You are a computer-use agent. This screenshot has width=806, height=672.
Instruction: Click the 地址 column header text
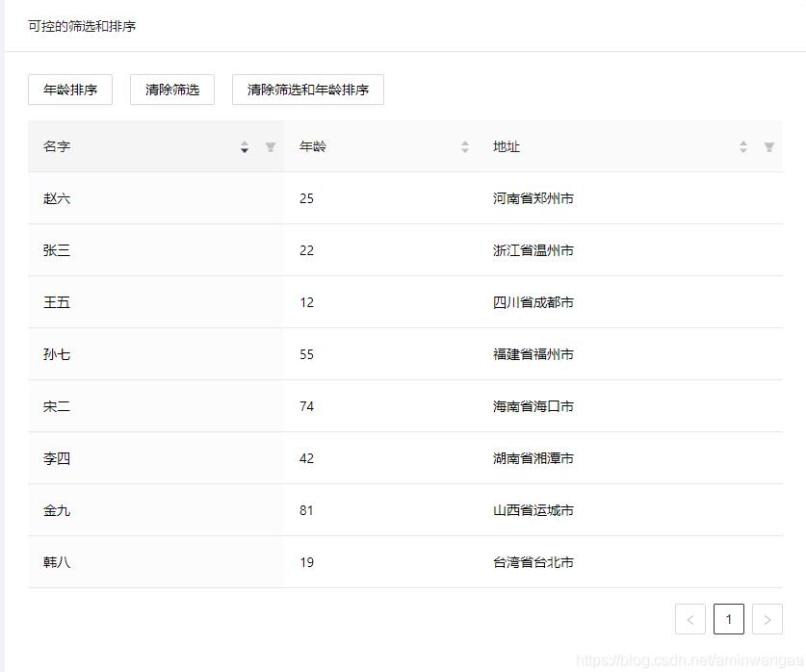point(507,147)
